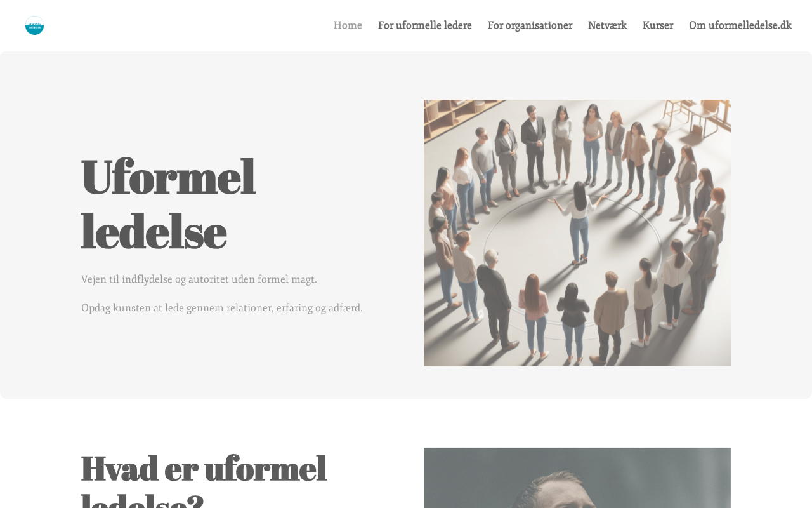Viewport: 812px width, 508px height.
Task: Click the round teal site logo
Action: 34,25
